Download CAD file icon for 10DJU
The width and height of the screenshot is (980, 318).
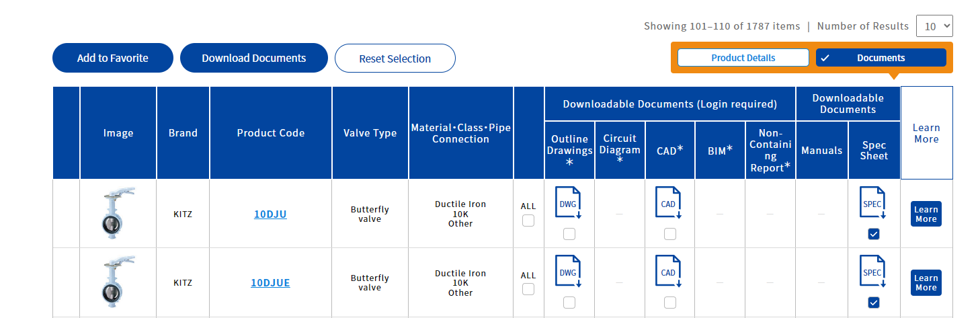click(x=669, y=204)
